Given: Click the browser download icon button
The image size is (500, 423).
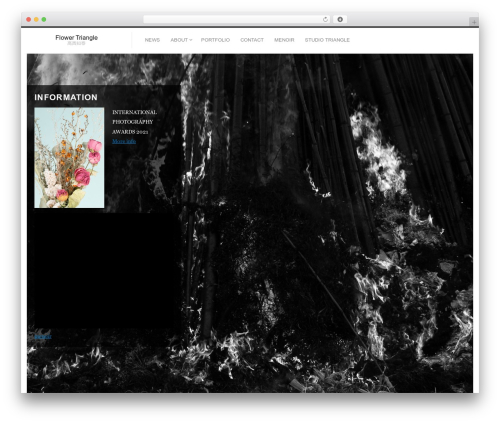Looking at the screenshot, I should coord(340,19).
